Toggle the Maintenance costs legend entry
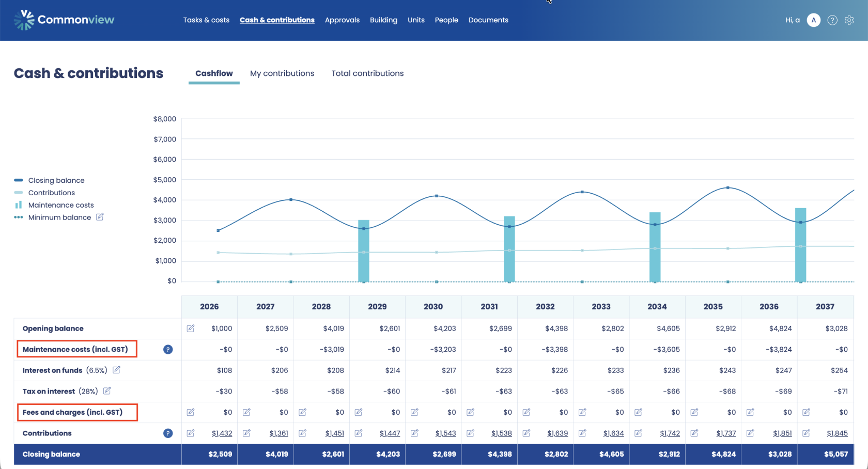Screen dimensions: 868x469 (x=54, y=205)
